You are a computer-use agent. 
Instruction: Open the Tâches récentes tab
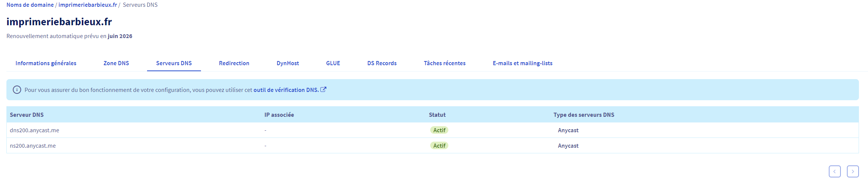[x=445, y=63]
